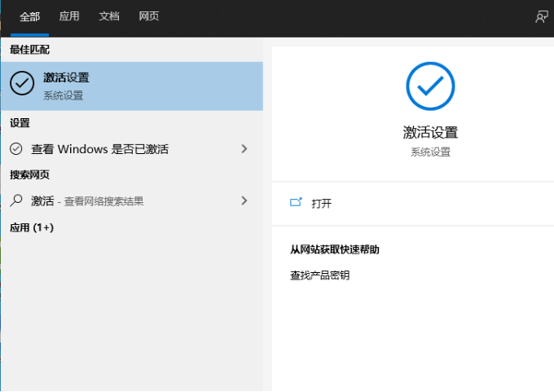The image size is (554, 392).
Task: Switch to the 应用 tab
Action: pyautogui.click(x=69, y=16)
